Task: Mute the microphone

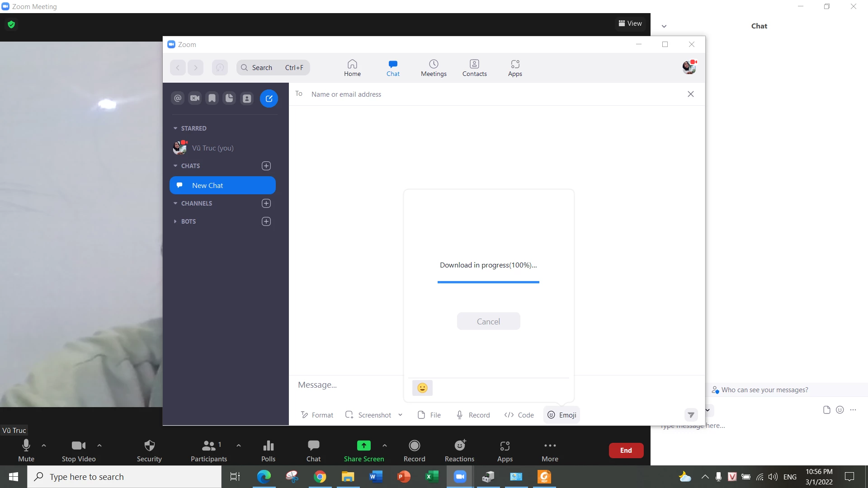Action: [26, 446]
